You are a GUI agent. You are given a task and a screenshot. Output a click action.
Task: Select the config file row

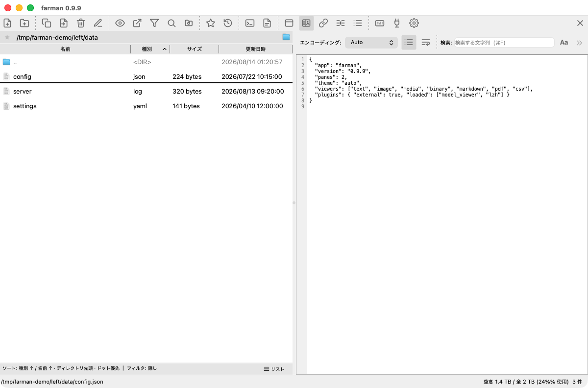[146, 76]
